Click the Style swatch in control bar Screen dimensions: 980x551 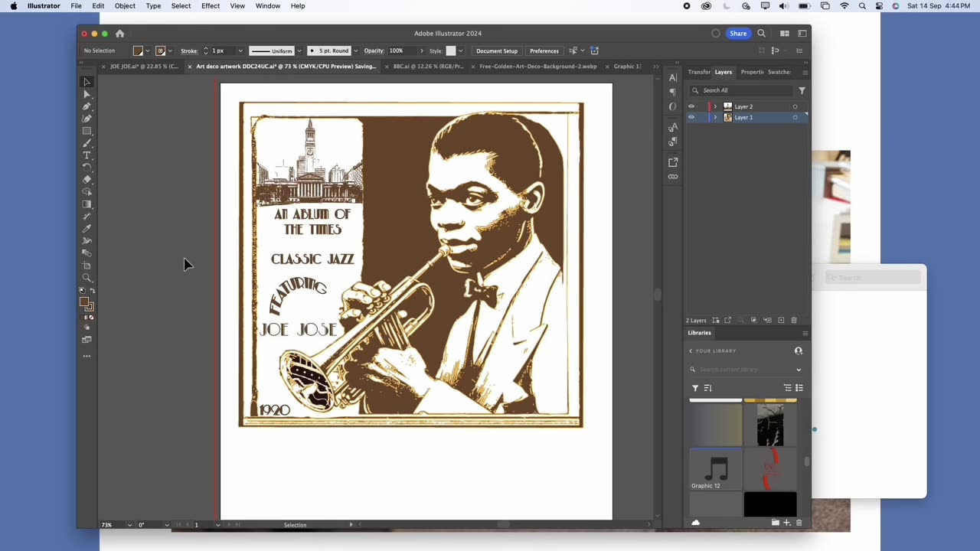pos(451,51)
